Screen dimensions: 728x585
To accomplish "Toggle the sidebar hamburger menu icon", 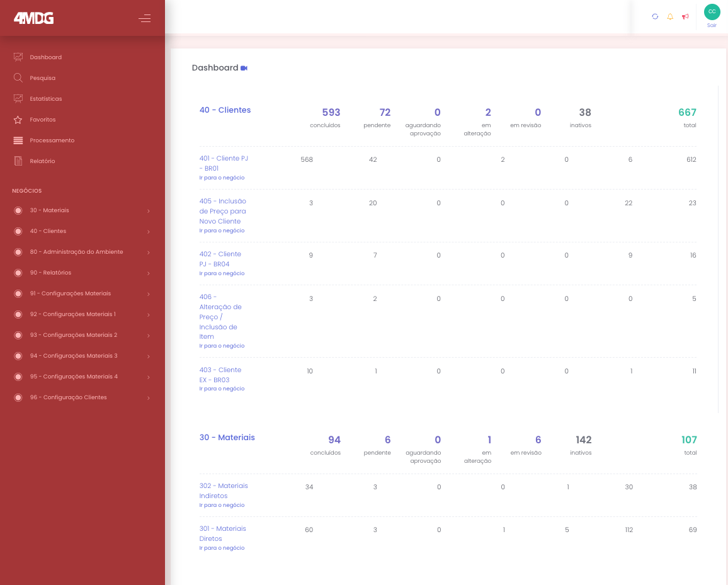I will tap(144, 19).
